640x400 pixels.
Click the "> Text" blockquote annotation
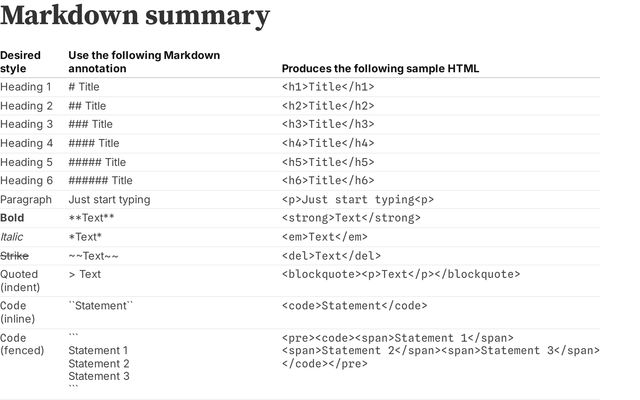click(84, 274)
